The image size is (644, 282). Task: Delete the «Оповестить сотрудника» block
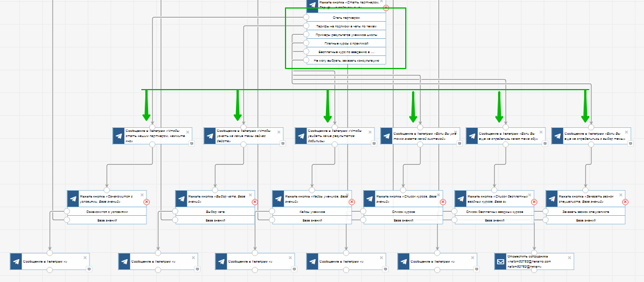click(x=569, y=256)
